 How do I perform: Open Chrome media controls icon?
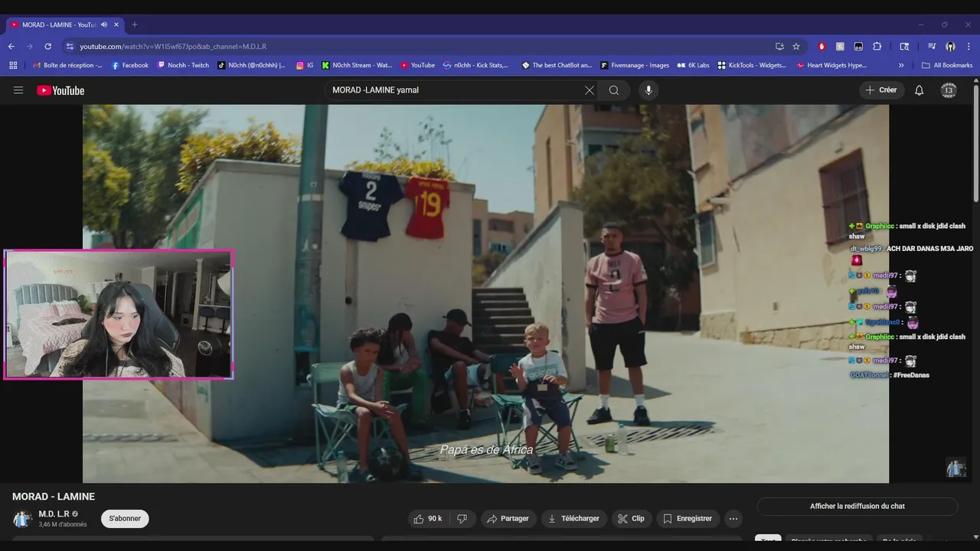click(932, 47)
